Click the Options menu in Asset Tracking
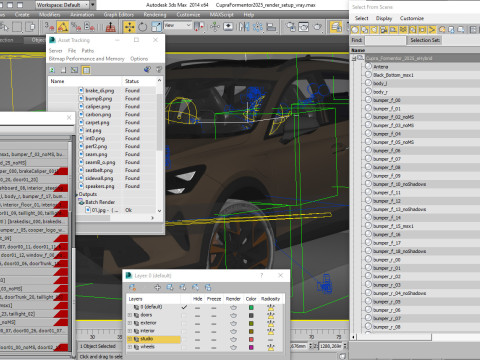This screenshot has width=480, height=360. pyautogui.click(x=139, y=59)
